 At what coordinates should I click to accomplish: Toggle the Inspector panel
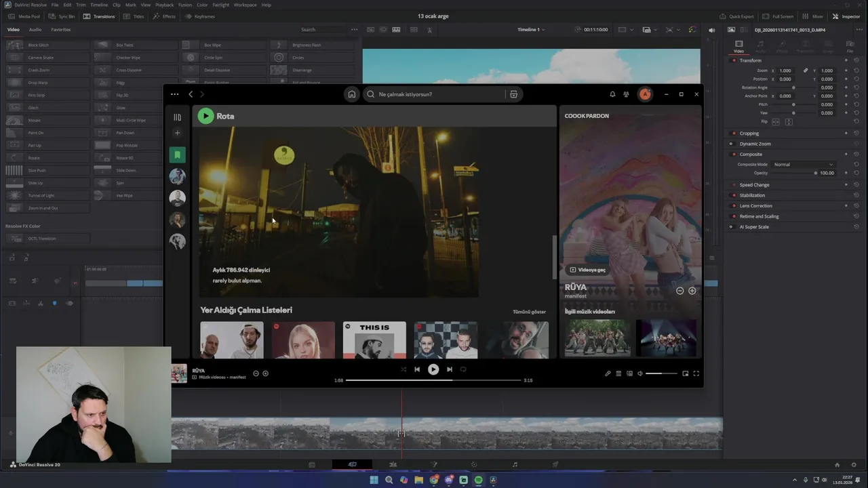point(846,16)
